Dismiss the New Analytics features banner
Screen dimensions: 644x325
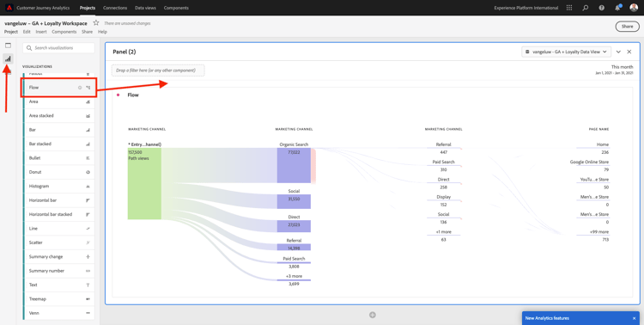pyautogui.click(x=635, y=318)
